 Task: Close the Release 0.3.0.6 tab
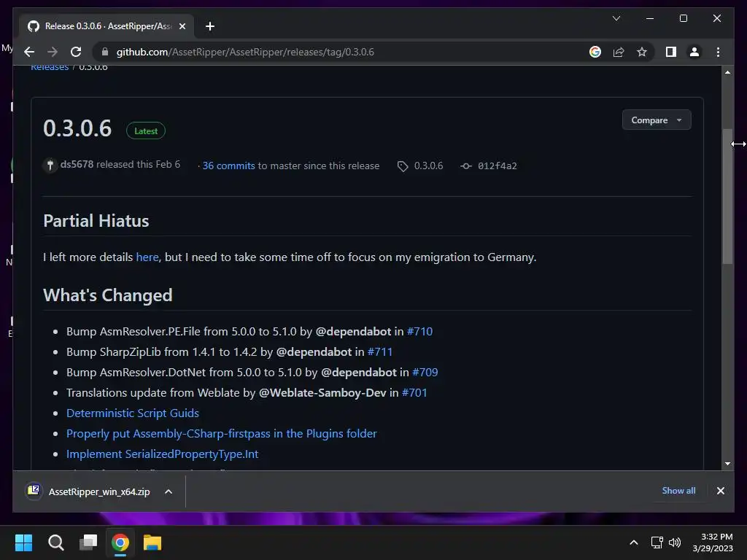tap(182, 26)
